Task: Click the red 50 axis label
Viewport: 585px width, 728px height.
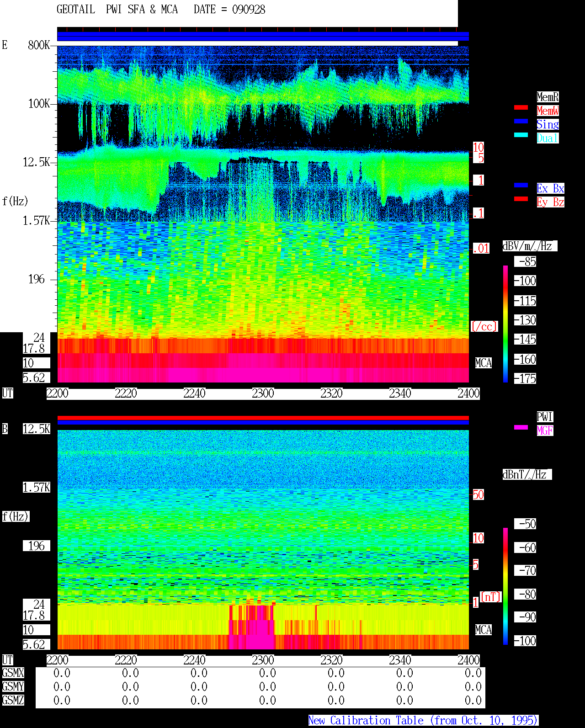Action: point(478,494)
